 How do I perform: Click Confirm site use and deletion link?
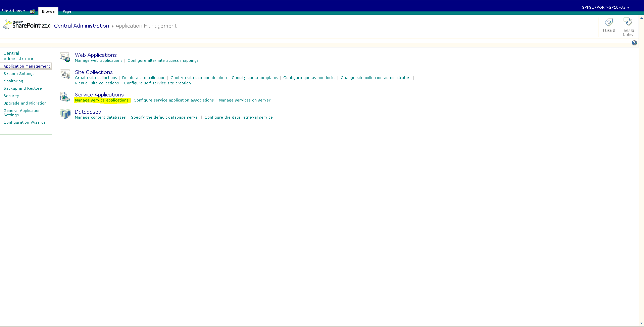pos(199,78)
